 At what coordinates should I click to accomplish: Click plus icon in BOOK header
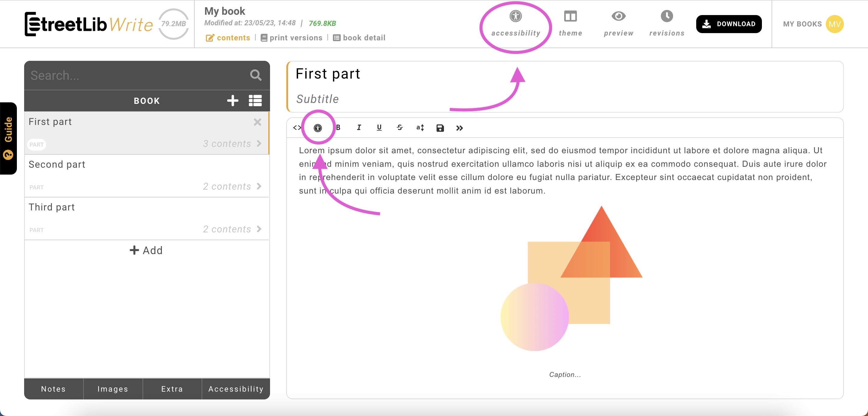232,100
